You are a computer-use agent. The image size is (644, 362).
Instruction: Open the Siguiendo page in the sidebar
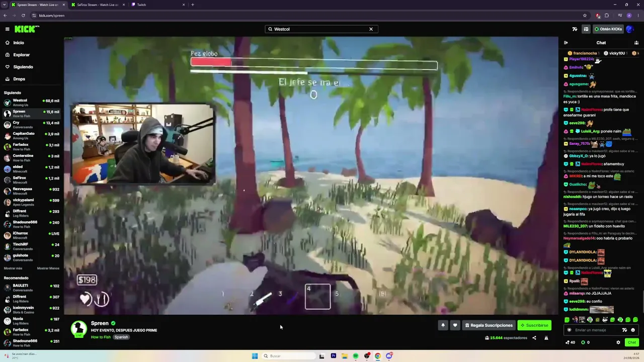[23, 67]
